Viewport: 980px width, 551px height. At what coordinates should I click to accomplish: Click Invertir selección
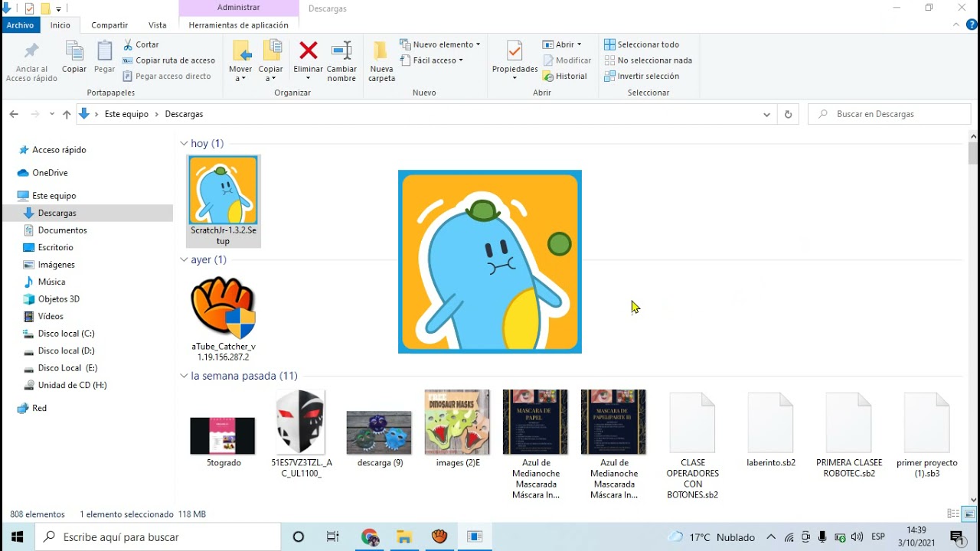pyautogui.click(x=641, y=77)
